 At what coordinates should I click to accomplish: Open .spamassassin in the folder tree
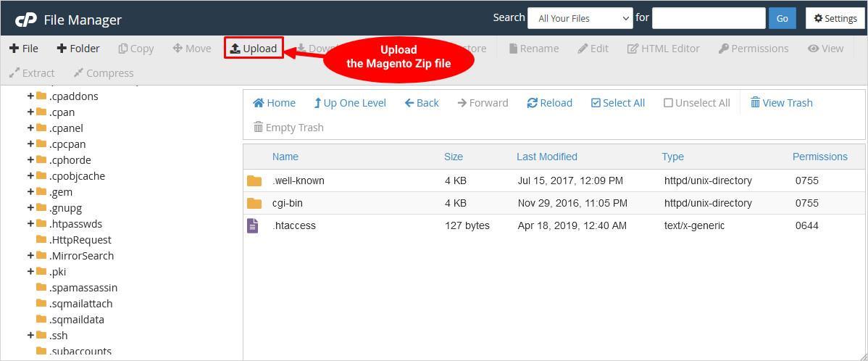click(83, 288)
